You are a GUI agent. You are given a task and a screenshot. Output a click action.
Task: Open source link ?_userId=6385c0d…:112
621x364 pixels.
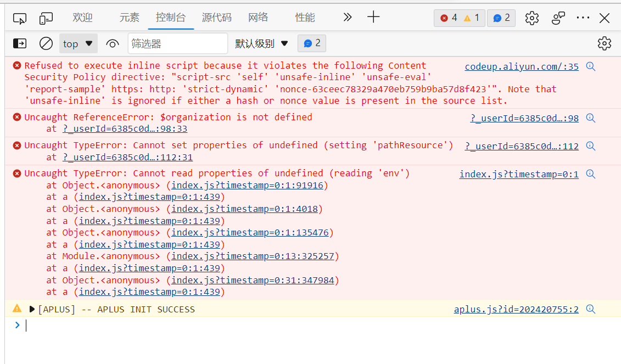522,146
